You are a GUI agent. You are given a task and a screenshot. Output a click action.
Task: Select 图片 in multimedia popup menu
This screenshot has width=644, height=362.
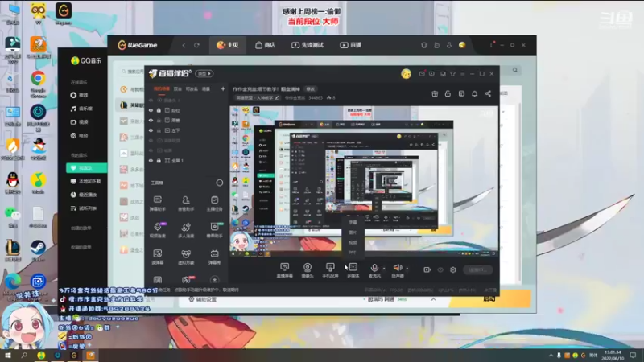(353, 232)
